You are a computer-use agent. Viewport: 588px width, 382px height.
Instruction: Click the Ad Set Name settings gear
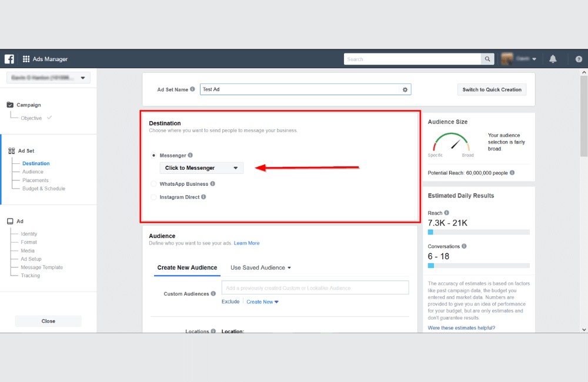[x=405, y=89]
